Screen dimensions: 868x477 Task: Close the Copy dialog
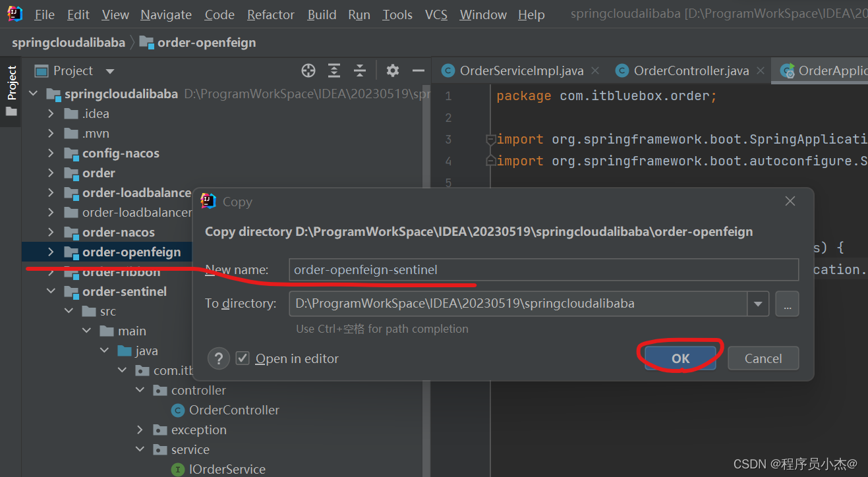coord(790,202)
